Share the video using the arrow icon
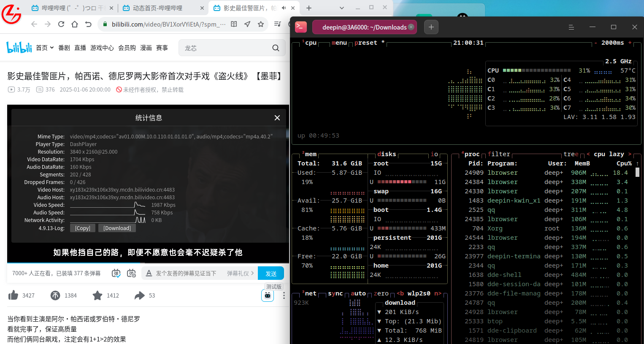Screen dimensions: 644x344 (x=140, y=295)
